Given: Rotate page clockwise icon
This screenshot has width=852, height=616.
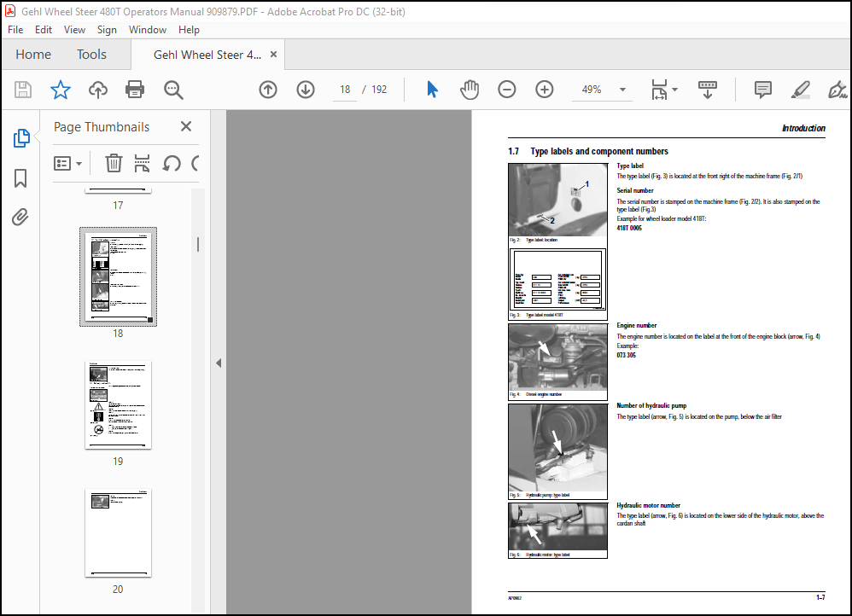Looking at the screenshot, I should click(195, 163).
